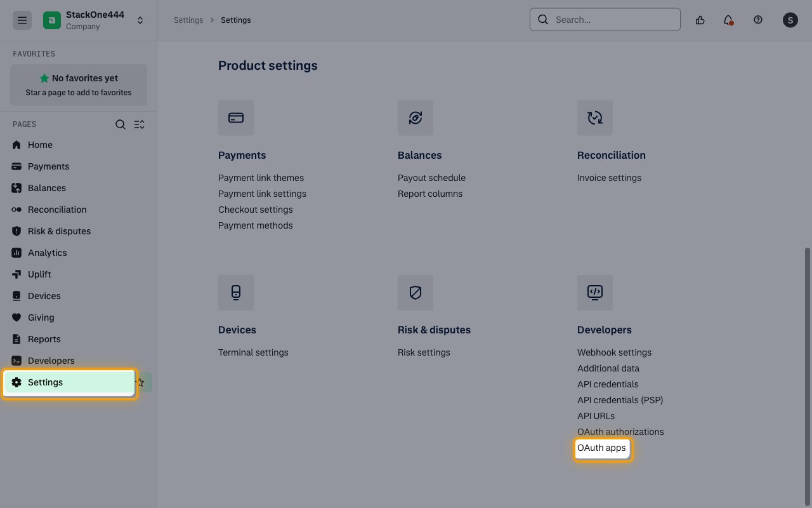Open Devices in the sidebar
812x508 pixels.
tap(44, 296)
